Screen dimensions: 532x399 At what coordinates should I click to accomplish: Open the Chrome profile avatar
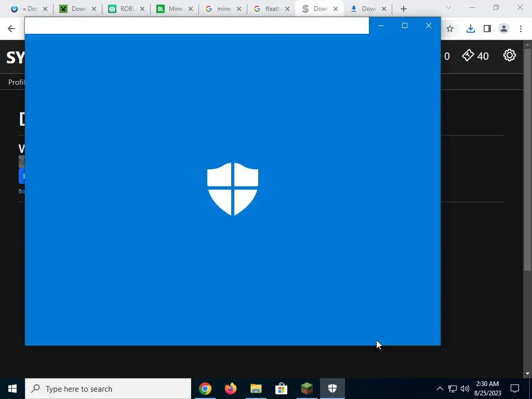click(504, 29)
